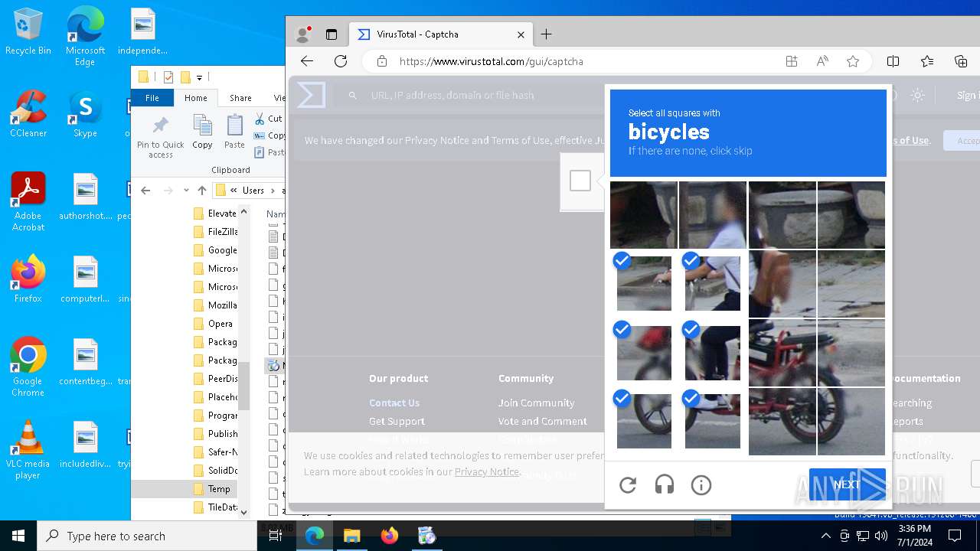
Task: Select captcha tile with brown backpack
Action: click(782, 284)
